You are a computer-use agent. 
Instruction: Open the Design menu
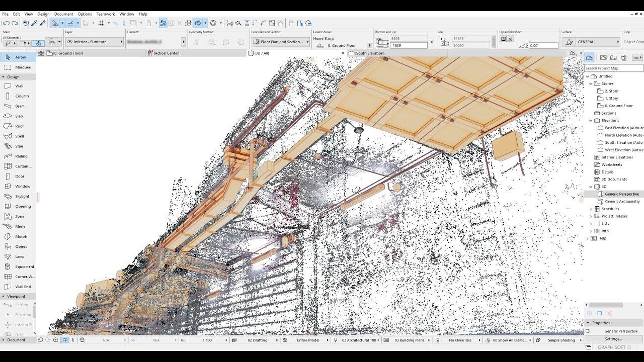pyautogui.click(x=43, y=14)
